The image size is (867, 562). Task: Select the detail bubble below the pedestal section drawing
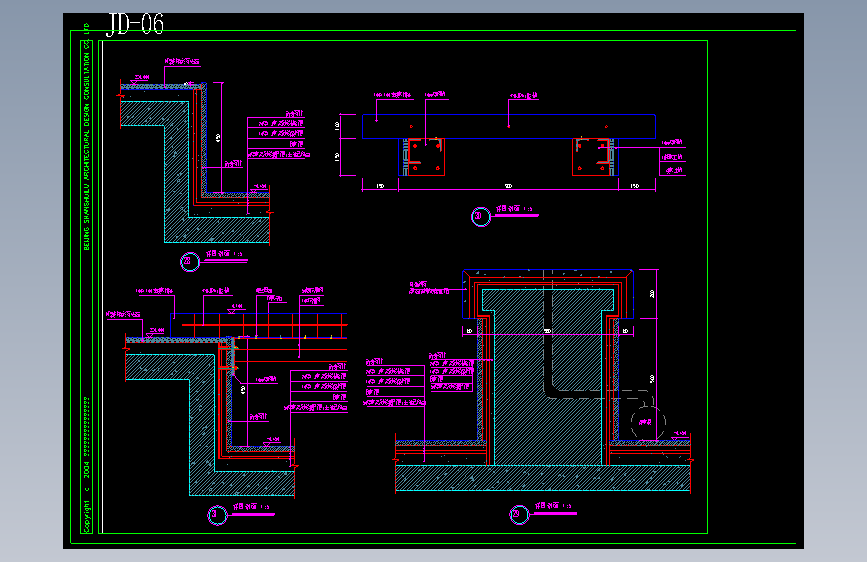[519, 515]
